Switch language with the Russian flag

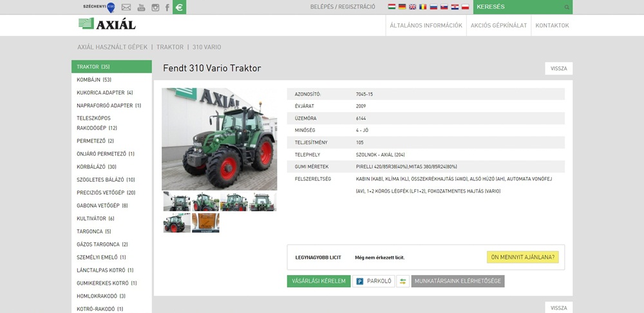click(x=433, y=7)
